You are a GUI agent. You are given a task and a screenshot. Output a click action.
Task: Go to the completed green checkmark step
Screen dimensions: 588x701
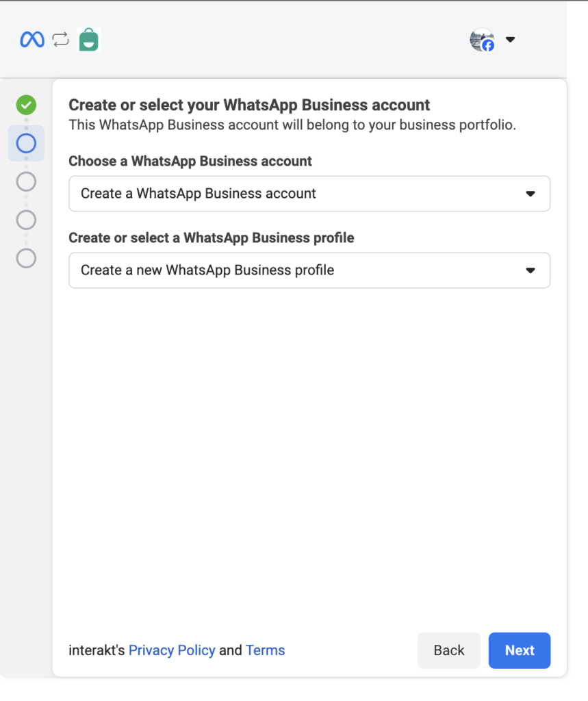(27, 105)
